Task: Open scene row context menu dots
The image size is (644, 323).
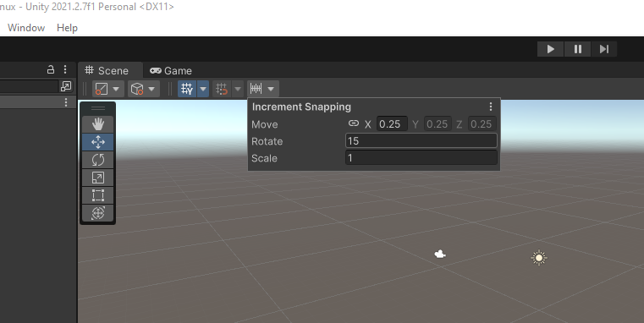Action: click(66, 102)
